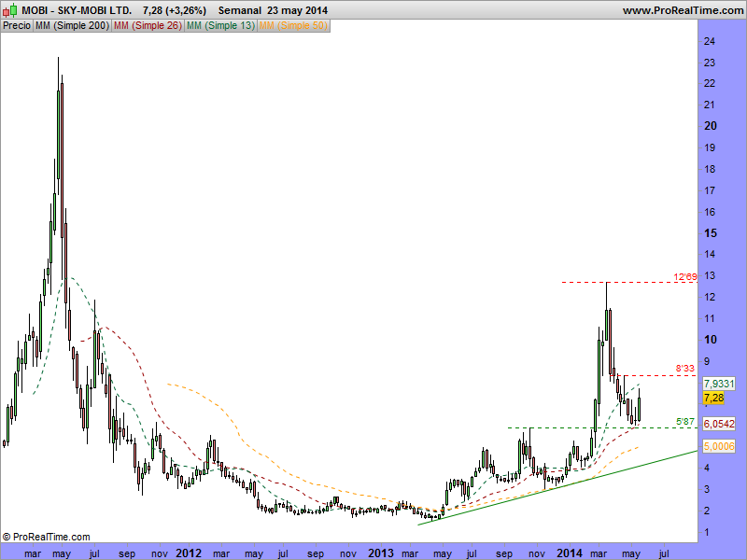Click the www.ProRealTime.com link
The image size is (747, 560).
point(683,10)
